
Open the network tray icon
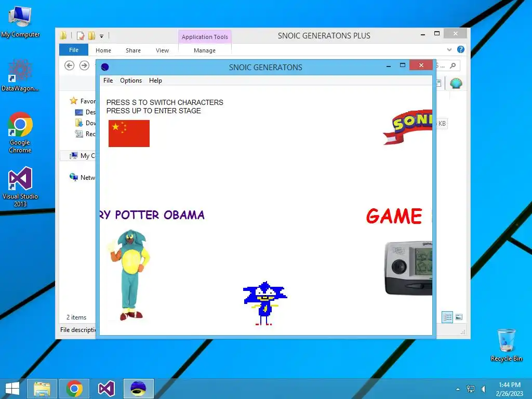click(x=471, y=389)
